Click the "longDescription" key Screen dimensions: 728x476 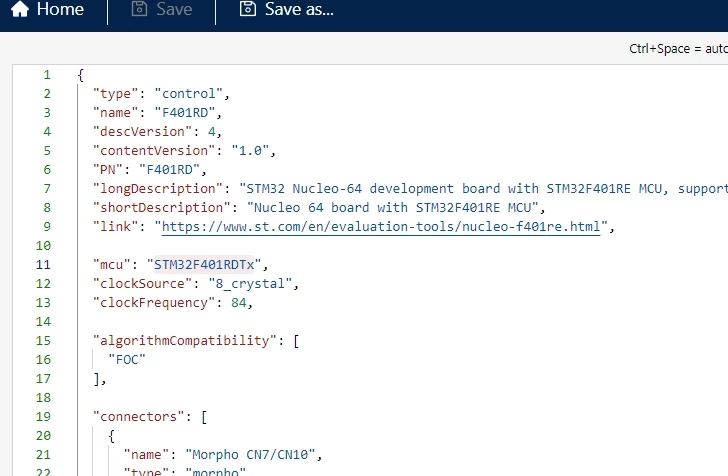click(158, 189)
